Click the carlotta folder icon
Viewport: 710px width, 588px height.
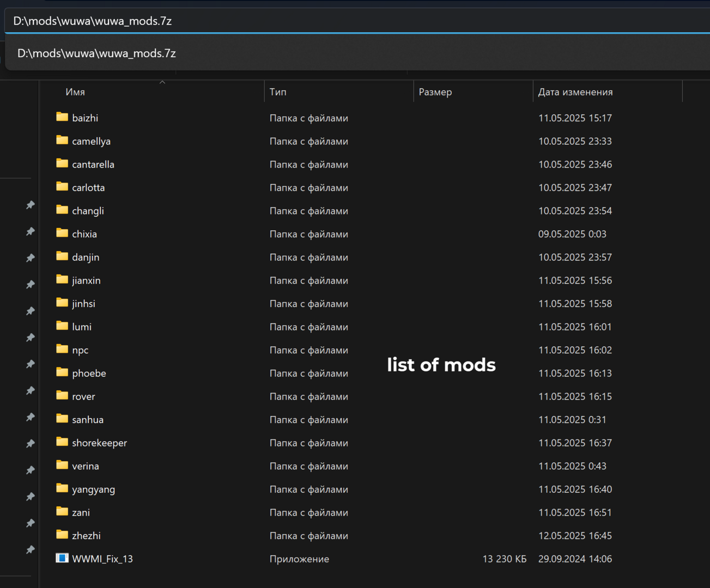[62, 187]
